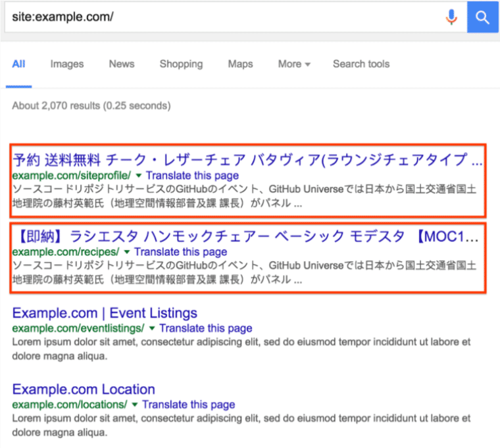Open Search tools options

(x=361, y=64)
